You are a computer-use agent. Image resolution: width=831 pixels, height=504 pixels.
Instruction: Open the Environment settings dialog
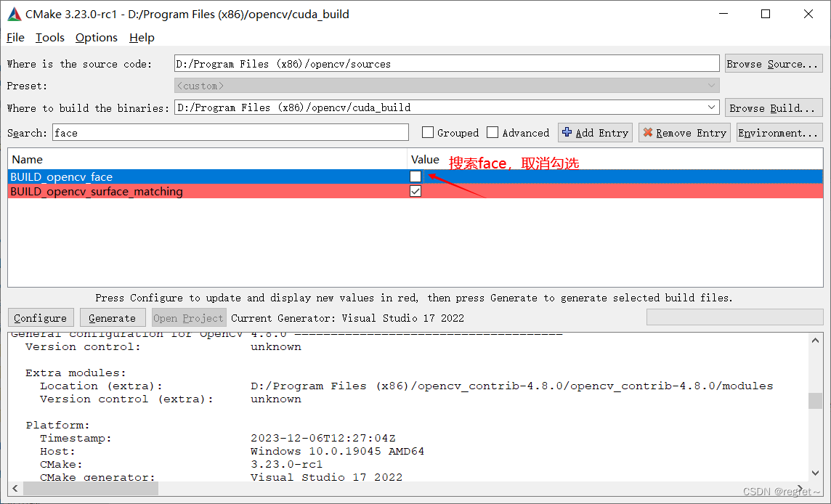(x=778, y=132)
